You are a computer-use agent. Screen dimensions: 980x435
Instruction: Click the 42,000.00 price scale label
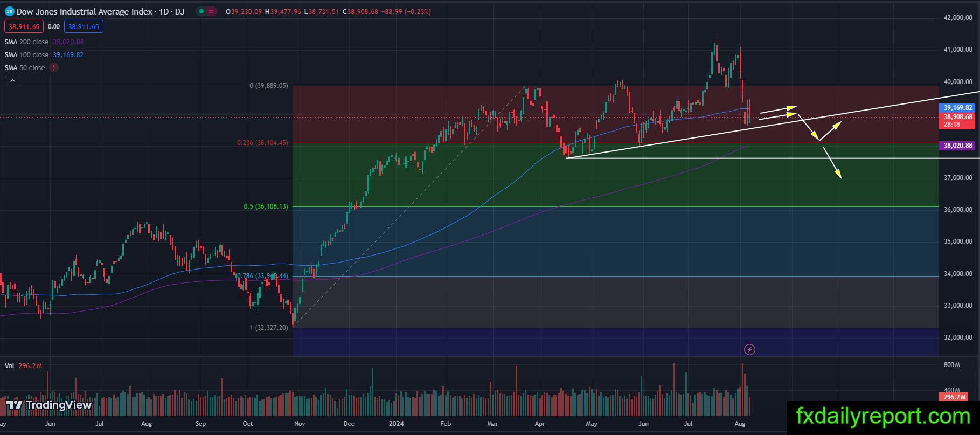coord(958,18)
